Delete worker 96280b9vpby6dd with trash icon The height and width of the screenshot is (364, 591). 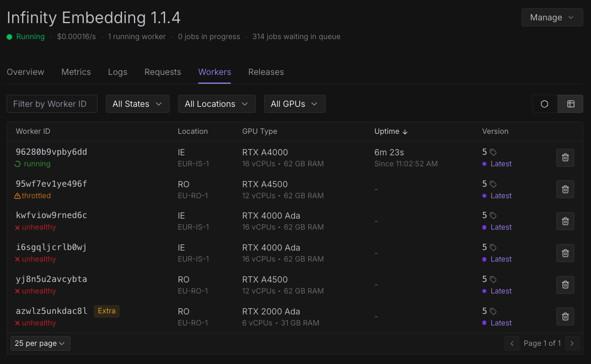tap(565, 157)
